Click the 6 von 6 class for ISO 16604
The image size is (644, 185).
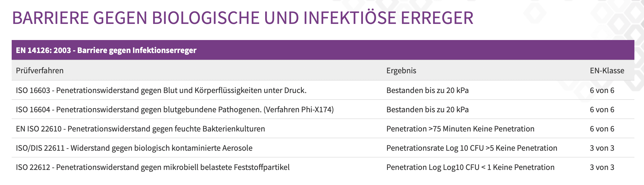(x=602, y=110)
